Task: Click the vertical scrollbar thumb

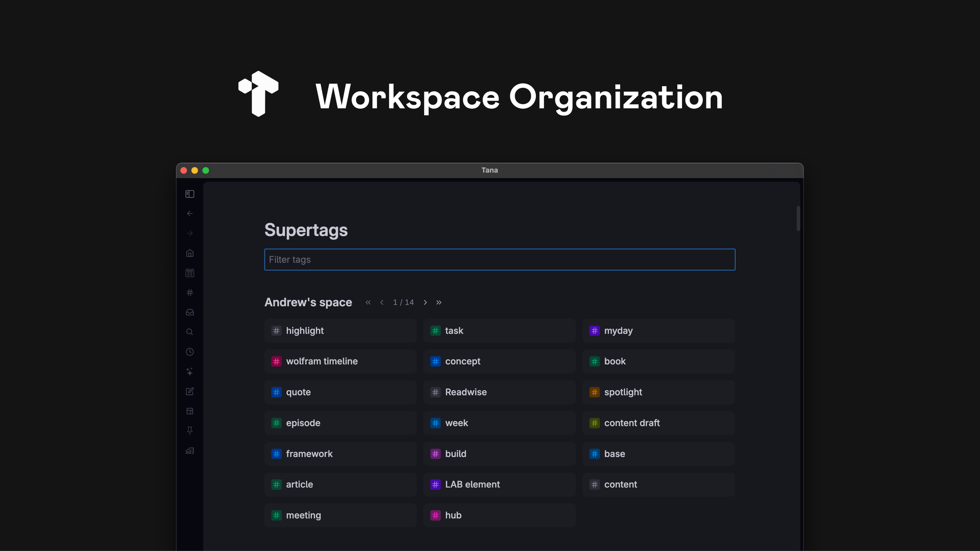Action: click(x=798, y=218)
